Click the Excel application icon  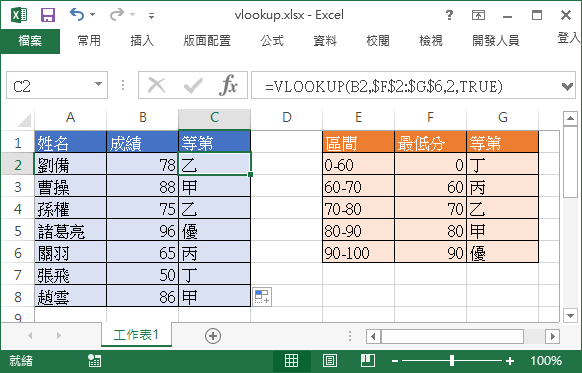point(19,15)
